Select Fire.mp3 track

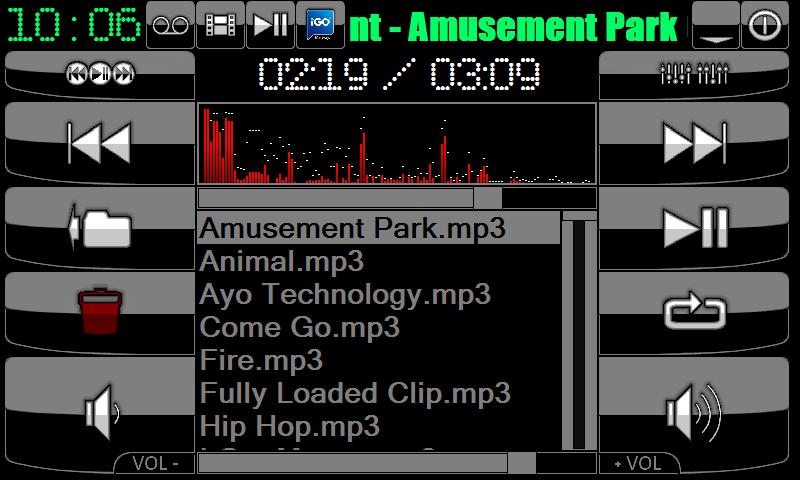379,360
